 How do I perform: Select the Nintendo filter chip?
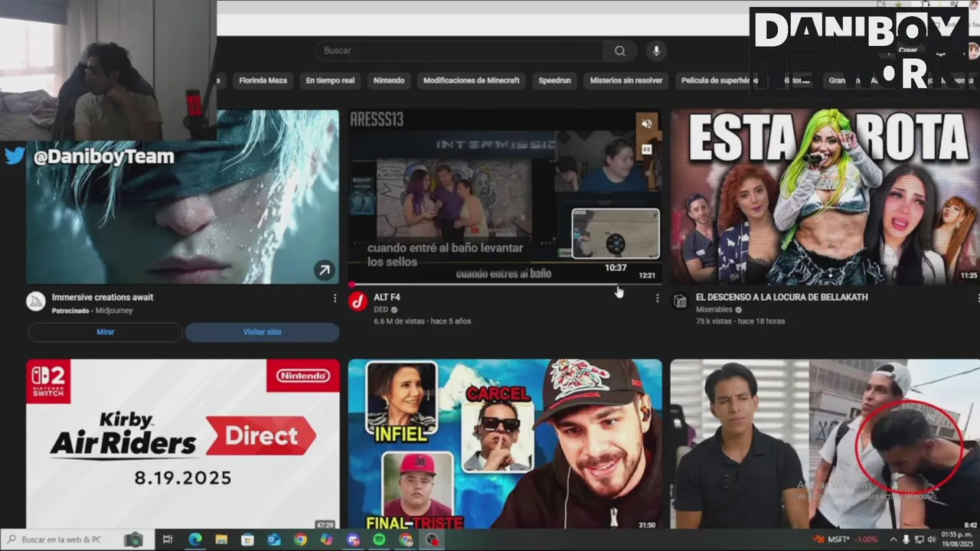[x=389, y=80]
